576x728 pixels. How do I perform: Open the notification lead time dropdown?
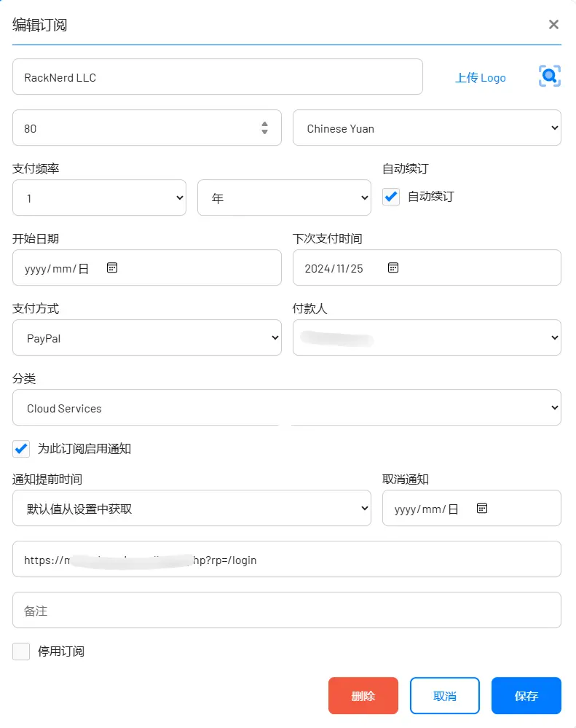[192, 508]
